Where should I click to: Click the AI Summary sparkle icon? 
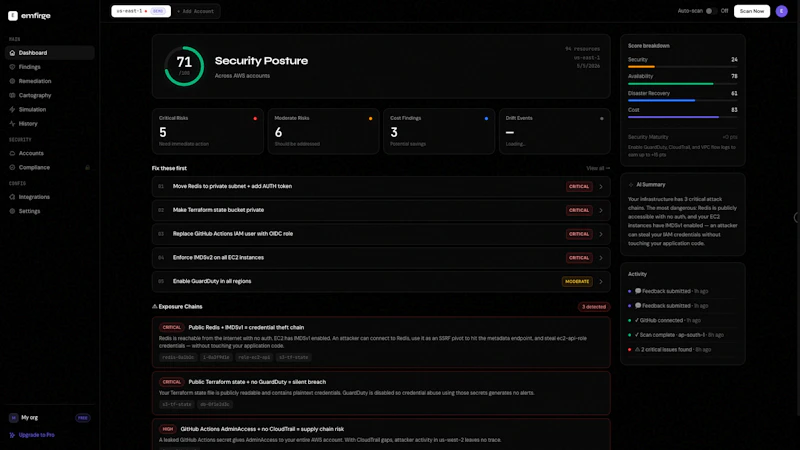(631, 185)
